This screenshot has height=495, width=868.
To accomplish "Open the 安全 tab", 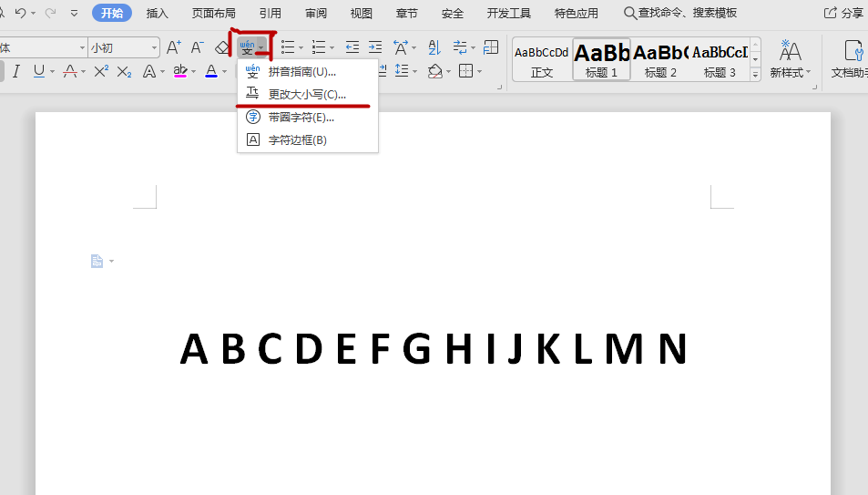I will pos(453,13).
